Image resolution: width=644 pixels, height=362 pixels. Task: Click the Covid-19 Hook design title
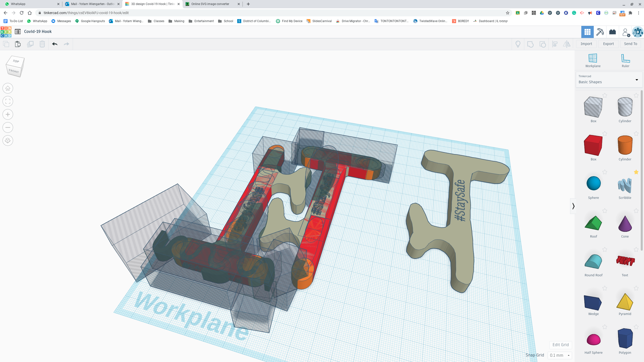click(38, 32)
